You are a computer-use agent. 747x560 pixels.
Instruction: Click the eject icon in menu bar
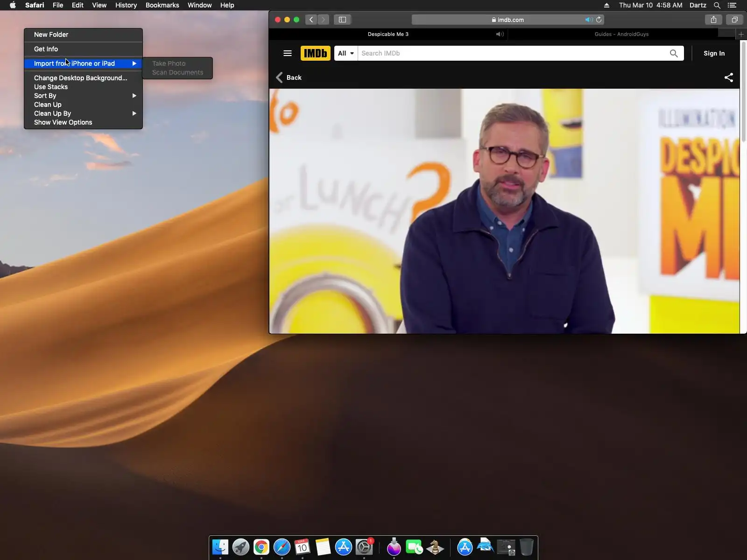(606, 5)
